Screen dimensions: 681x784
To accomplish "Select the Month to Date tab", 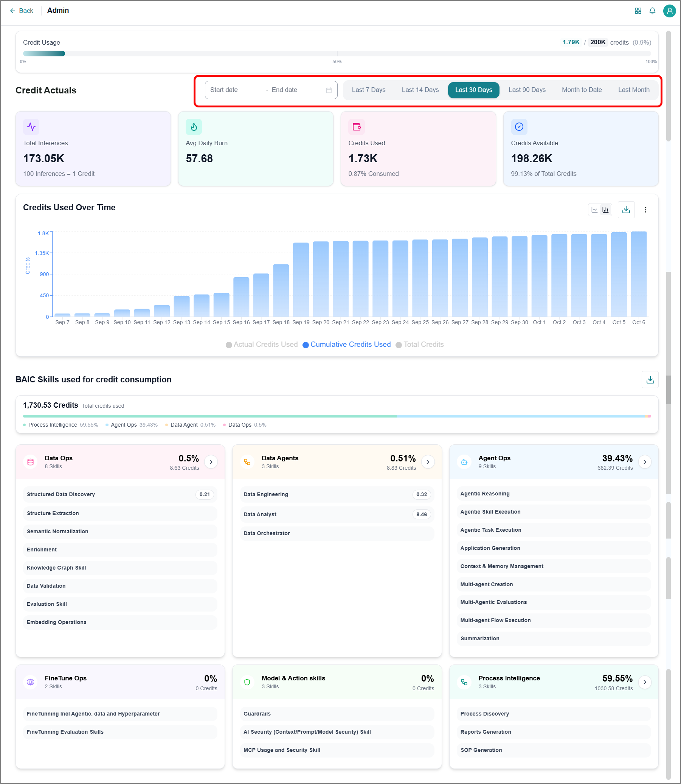I will point(582,90).
